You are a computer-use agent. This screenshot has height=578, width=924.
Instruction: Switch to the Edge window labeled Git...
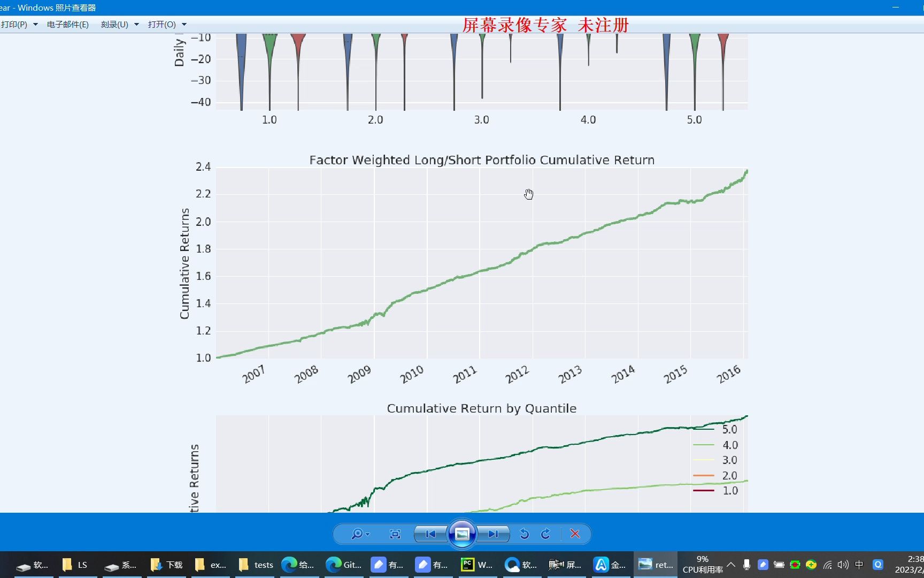[x=343, y=565]
